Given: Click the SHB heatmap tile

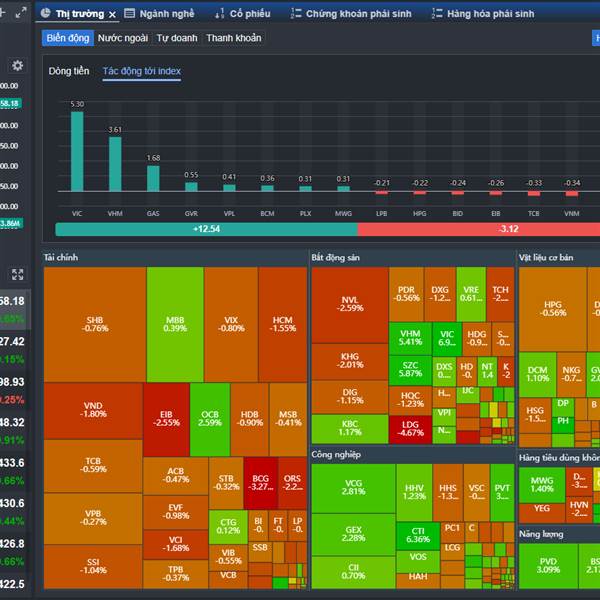Looking at the screenshot, I should 95,324.
